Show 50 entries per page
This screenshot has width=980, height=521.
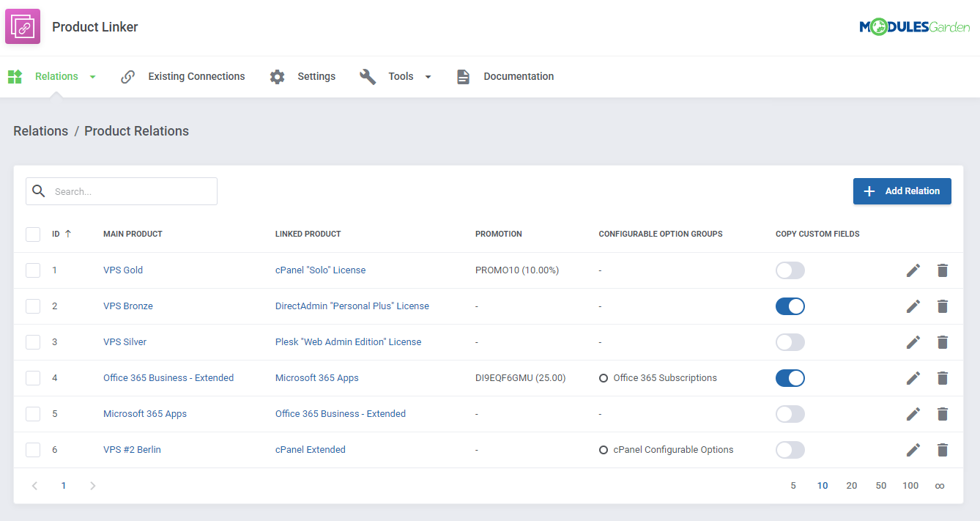pyautogui.click(x=881, y=486)
